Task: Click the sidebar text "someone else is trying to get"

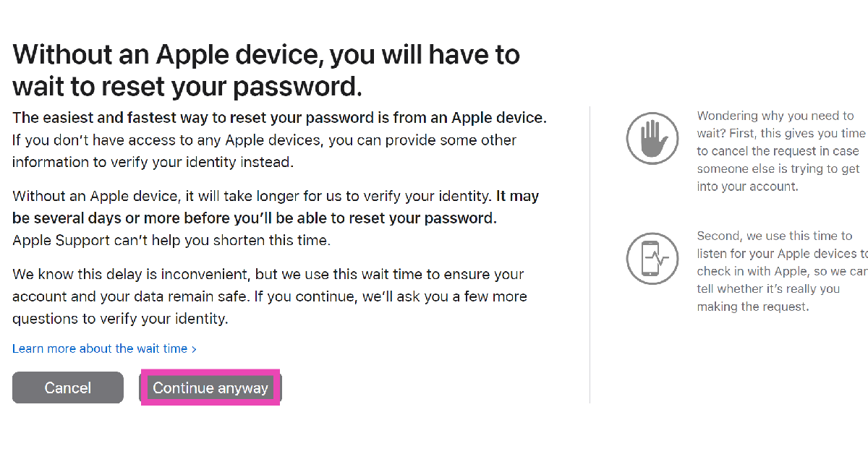Action: click(778, 168)
